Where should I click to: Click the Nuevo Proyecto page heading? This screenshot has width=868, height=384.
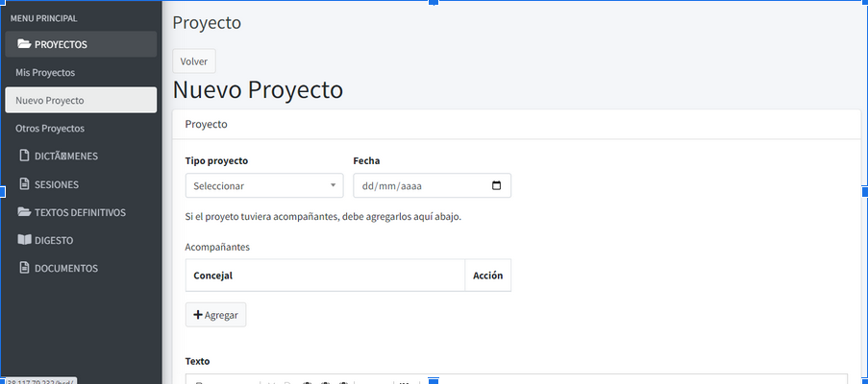[258, 90]
